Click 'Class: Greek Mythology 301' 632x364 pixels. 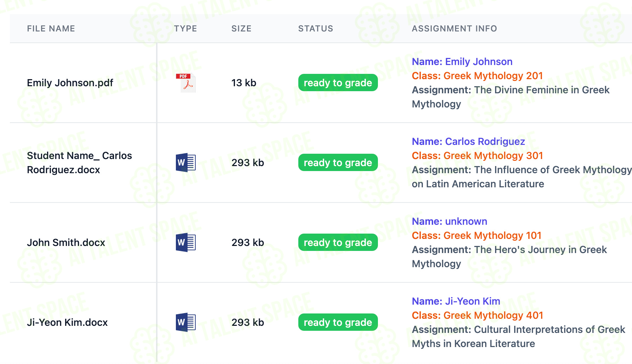click(477, 155)
